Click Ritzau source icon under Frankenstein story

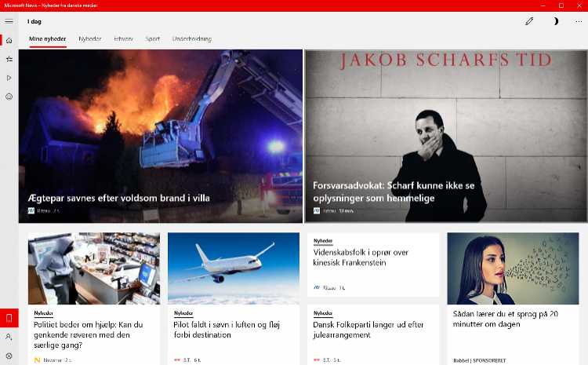(x=317, y=287)
